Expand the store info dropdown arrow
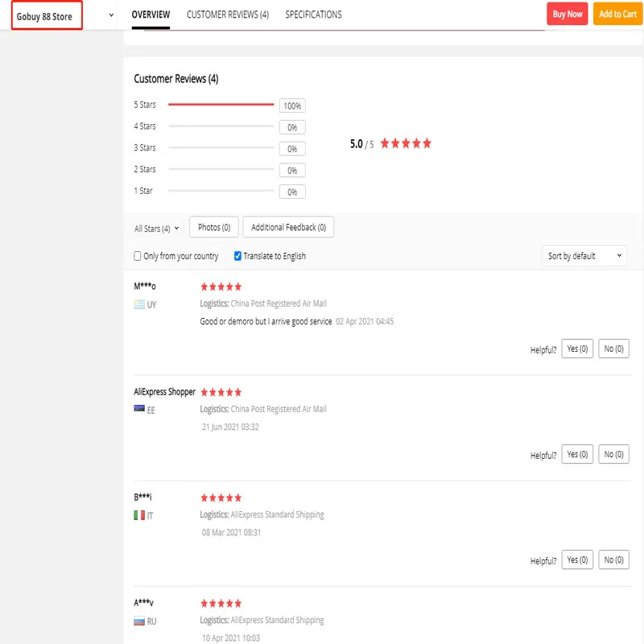The height and width of the screenshot is (644, 644). pos(111,15)
